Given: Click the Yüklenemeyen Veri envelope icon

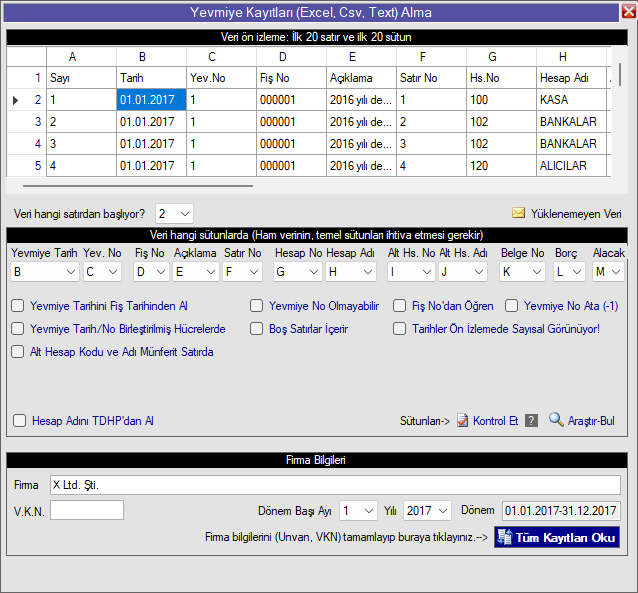Looking at the screenshot, I should click(519, 213).
